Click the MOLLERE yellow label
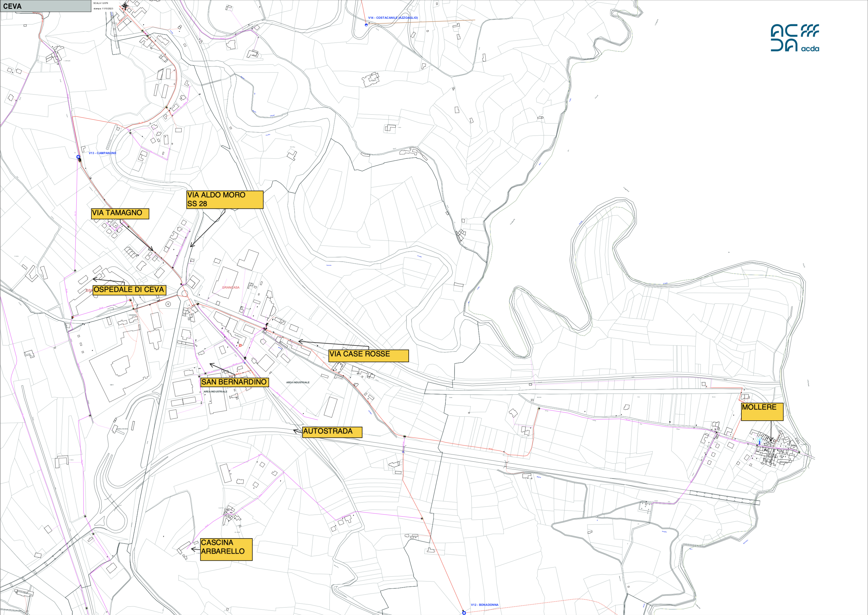The image size is (868, 615). (x=762, y=412)
